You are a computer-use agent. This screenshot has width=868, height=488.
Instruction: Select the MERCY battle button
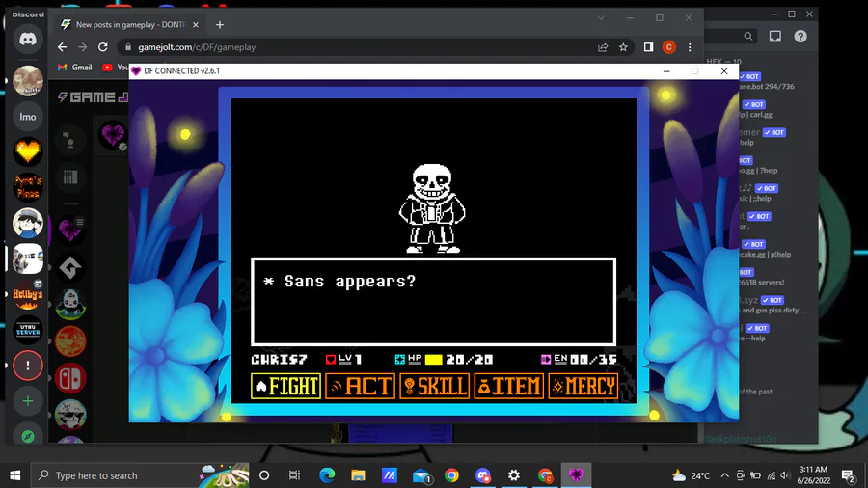pyautogui.click(x=583, y=386)
